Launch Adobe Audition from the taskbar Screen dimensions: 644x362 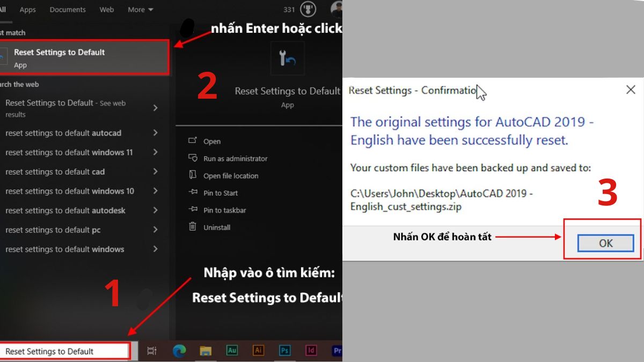tap(232, 350)
